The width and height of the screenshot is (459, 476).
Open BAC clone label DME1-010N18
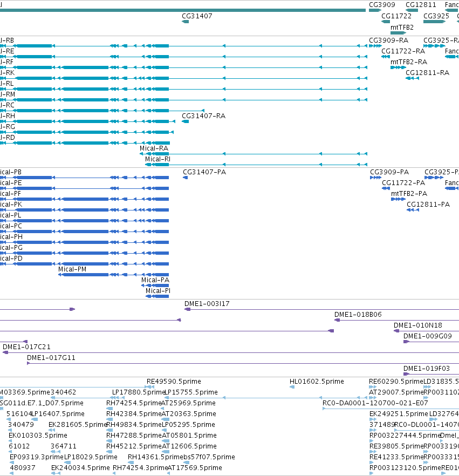tap(418, 325)
